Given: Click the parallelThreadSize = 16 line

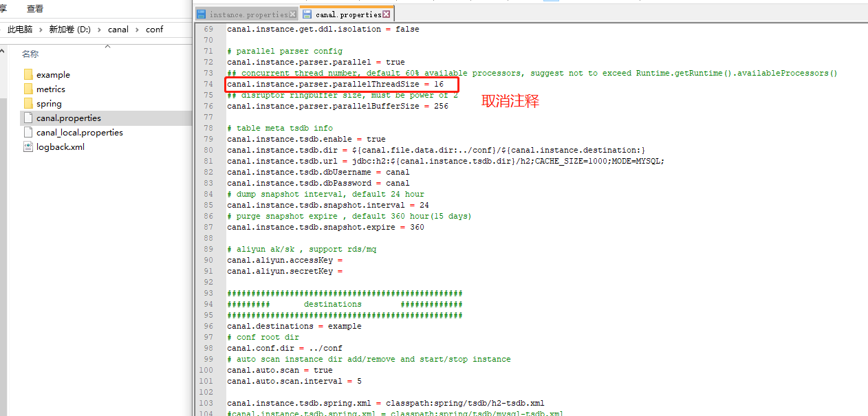Looking at the screenshot, I should click(x=335, y=84).
